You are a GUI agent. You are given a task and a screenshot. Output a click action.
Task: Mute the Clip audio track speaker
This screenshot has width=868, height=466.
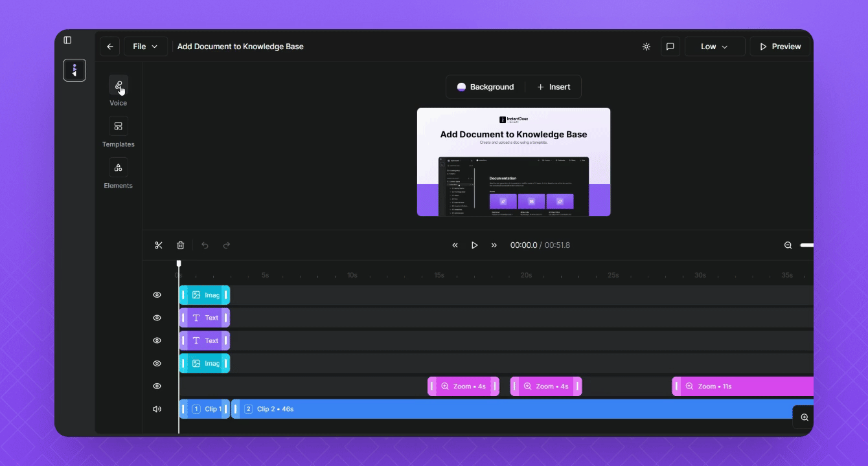[157, 409]
